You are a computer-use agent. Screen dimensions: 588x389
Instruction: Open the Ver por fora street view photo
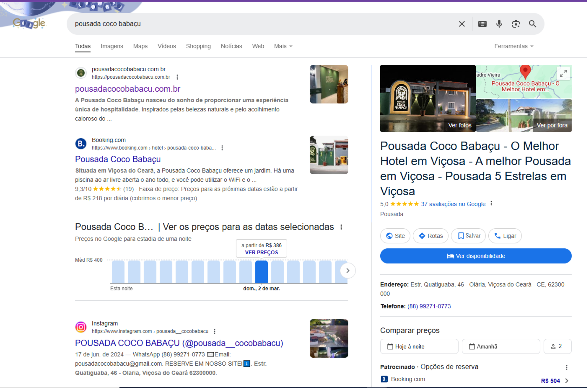point(524,115)
